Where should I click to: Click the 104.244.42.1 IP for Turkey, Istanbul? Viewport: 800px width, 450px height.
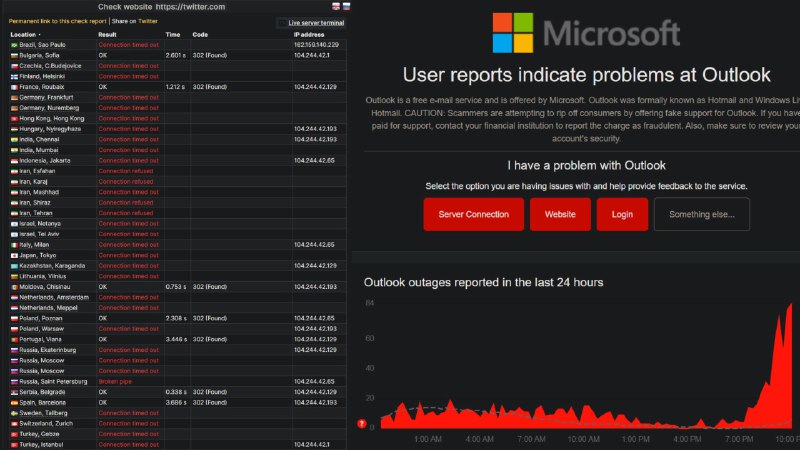tap(312, 445)
